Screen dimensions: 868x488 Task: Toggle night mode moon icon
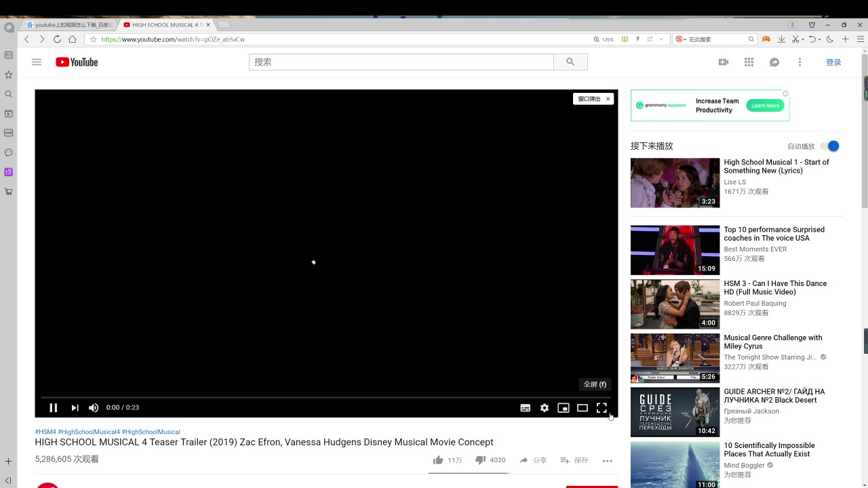pyautogui.click(x=829, y=39)
